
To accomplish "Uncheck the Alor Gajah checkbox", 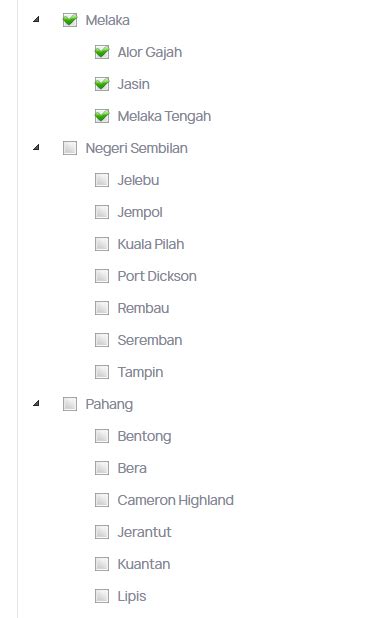I will tap(102, 52).
